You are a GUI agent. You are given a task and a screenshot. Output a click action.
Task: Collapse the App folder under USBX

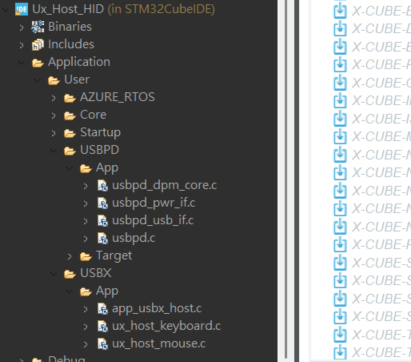coord(70,291)
